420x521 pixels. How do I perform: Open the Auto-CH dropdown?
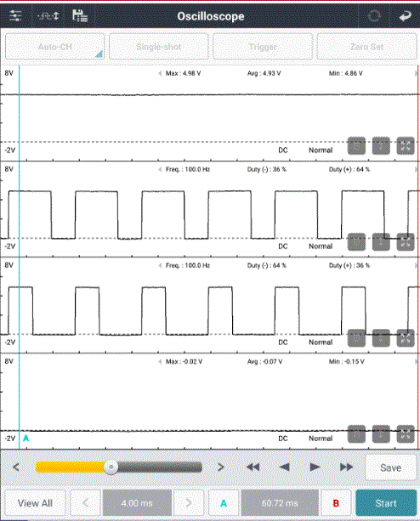pos(54,47)
